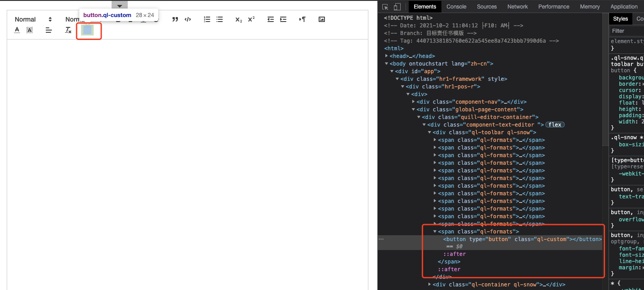The height and width of the screenshot is (290, 644).
Task: Collapse the hr1-pos-r div node
Action: (403, 87)
